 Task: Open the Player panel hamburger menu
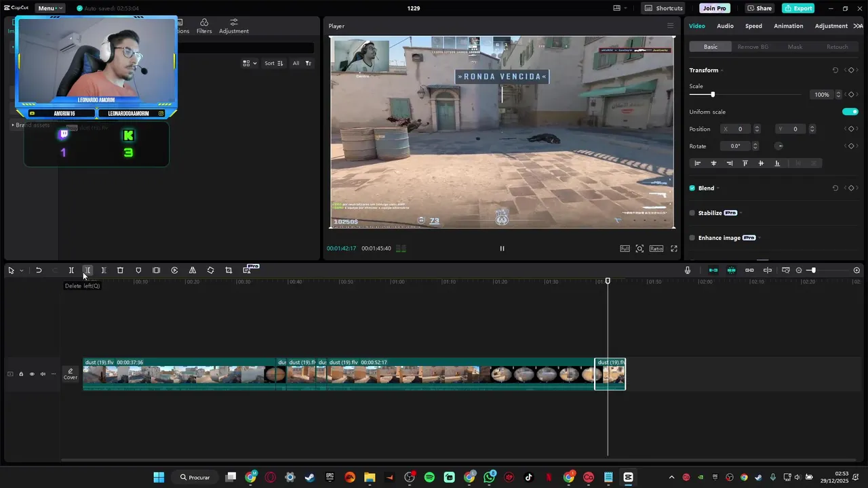click(x=671, y=26)
